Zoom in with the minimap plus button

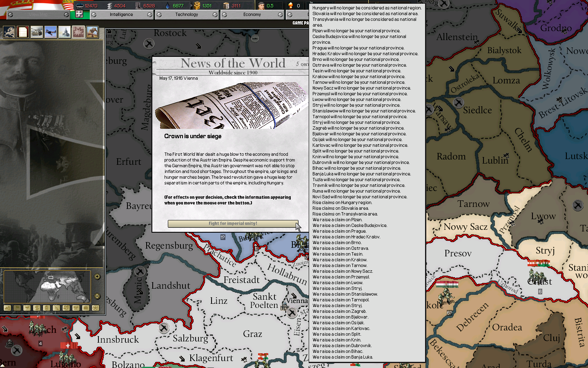pos(97,277)
